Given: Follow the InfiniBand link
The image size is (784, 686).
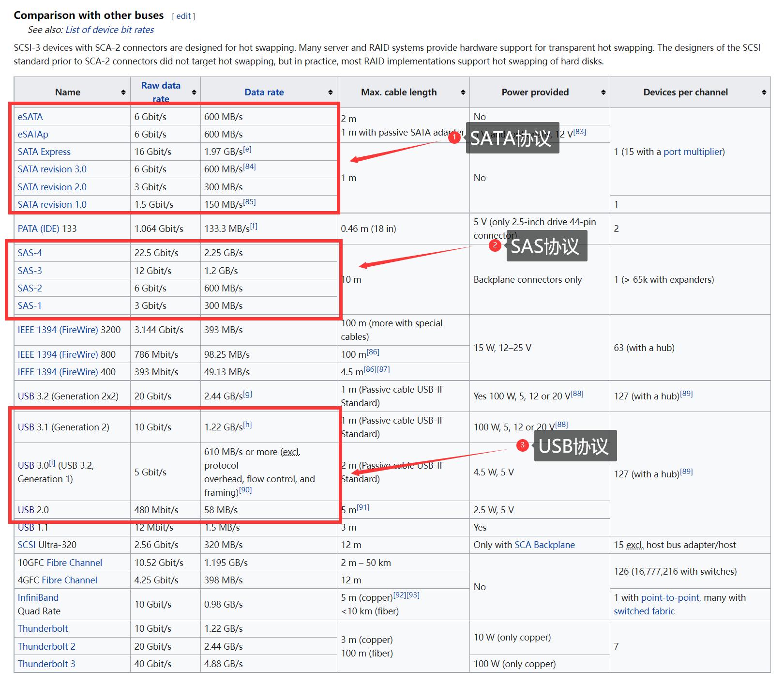Looking at the screenshot, I should pos(38,597).
